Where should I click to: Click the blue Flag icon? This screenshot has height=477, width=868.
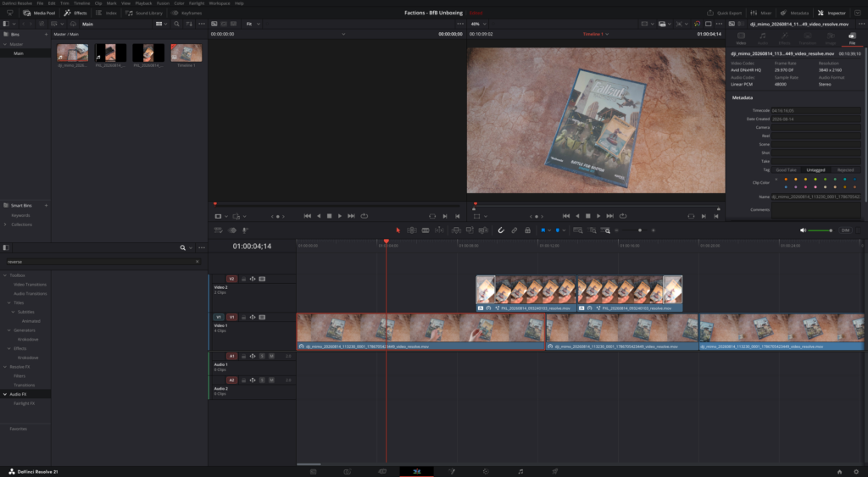tap(543, 230)
